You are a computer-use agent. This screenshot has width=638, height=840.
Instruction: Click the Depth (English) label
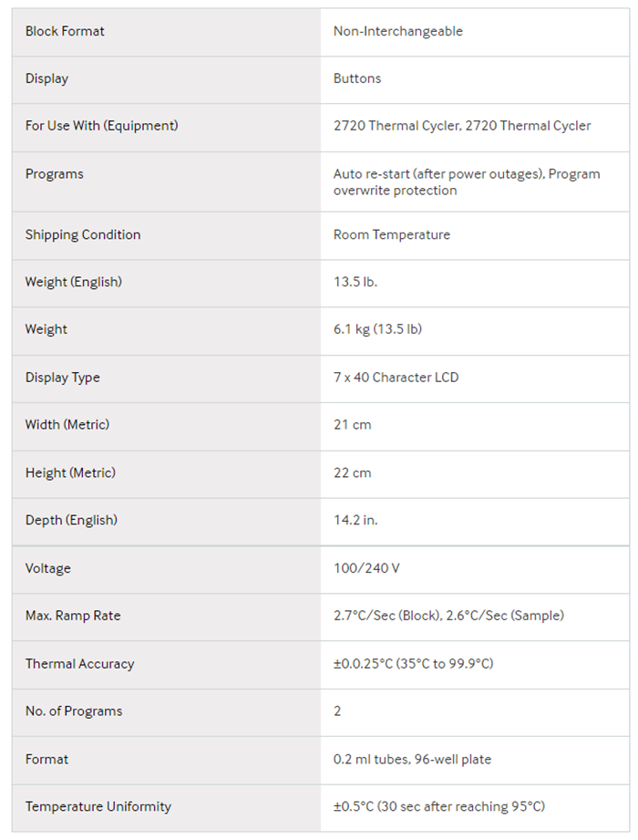(71, 520)
